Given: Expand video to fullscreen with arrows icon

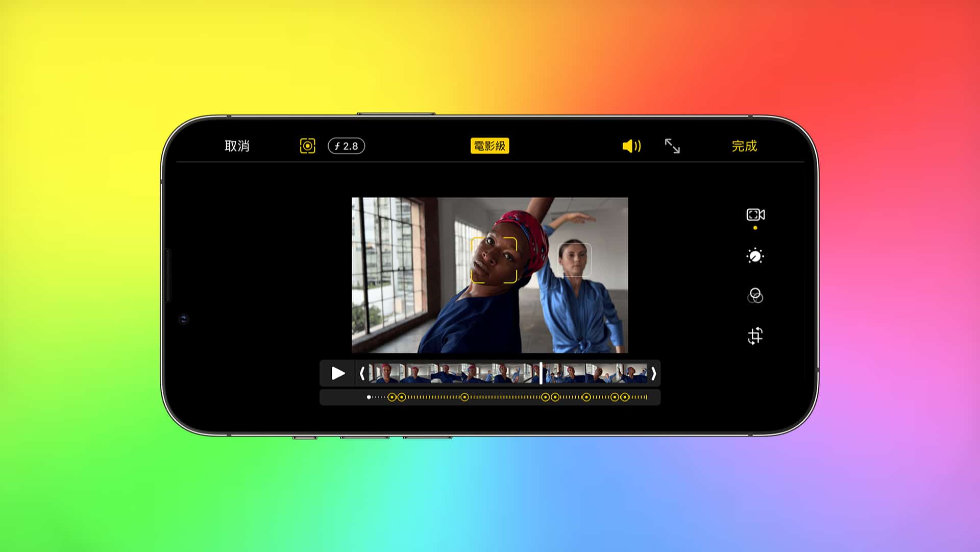Looking at the screenshot, I should pyautogui.click(x=672, y=146).
